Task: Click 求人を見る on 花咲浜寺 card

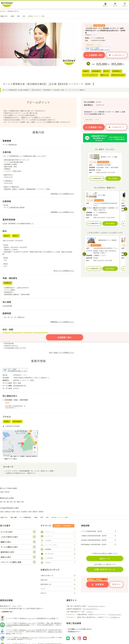Action: pyautogui.click(x=110, y=269)
